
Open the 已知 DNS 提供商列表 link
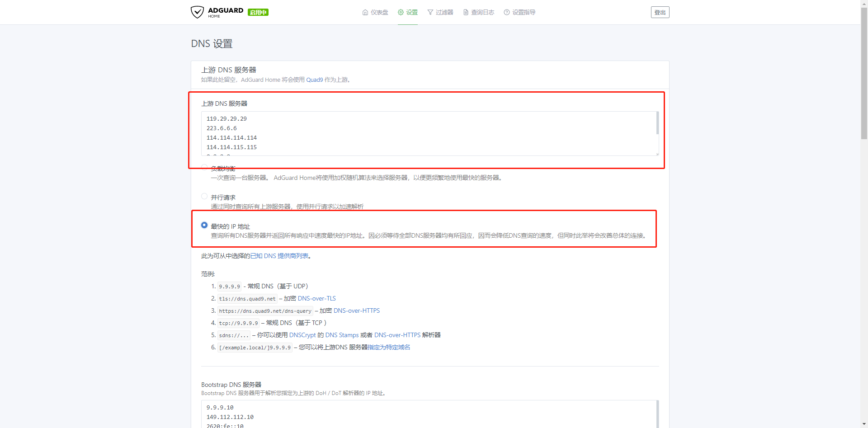[x=279, y=256]
